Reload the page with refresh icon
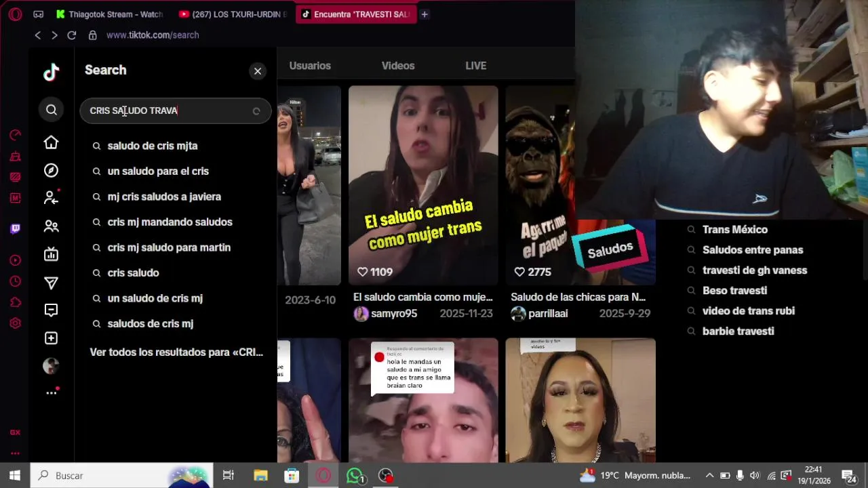This screenshot has width=868, height=488. [71, 35]
